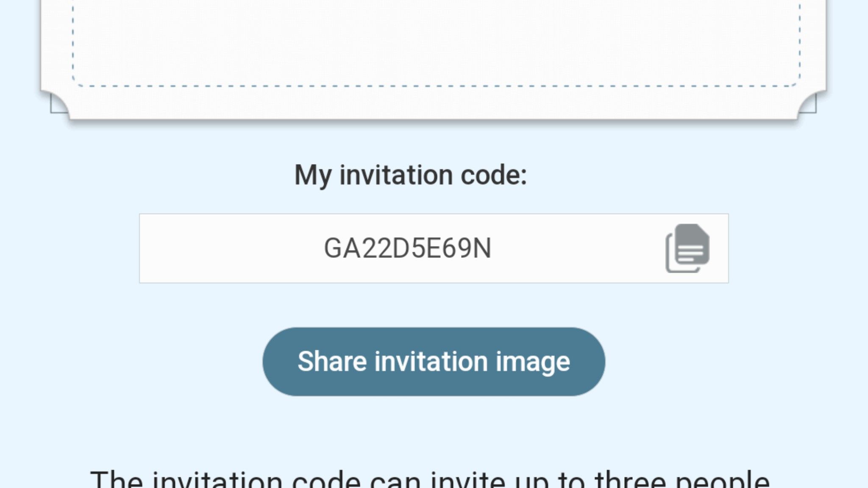868x488 pixels.
Task: Click the word "code:" in the heading
Action: [494, 175]
